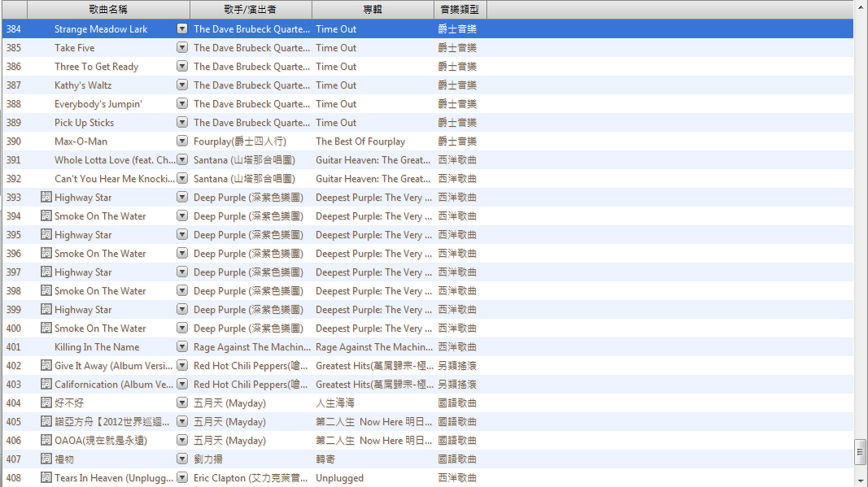Screen dimensions: 868x487
Task: Open lyrics icon for Californication row 403
Action: 46,384
